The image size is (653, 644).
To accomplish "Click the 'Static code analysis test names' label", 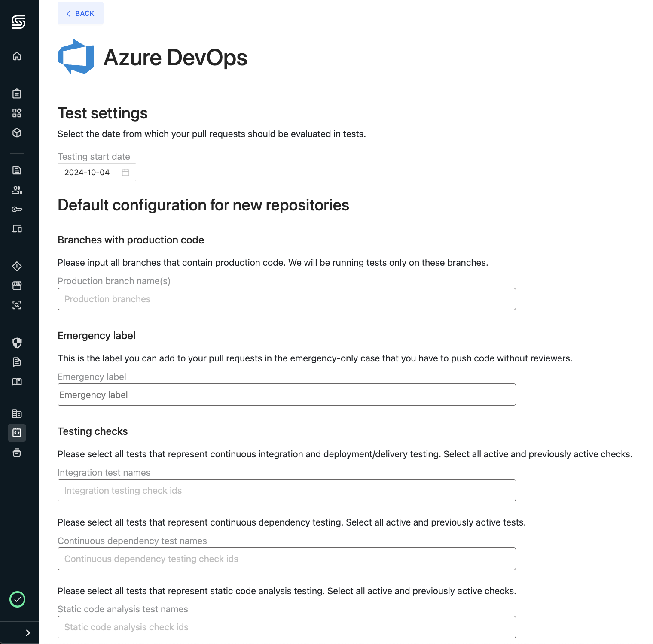I will pyautogui.click(x=123, y=609).
